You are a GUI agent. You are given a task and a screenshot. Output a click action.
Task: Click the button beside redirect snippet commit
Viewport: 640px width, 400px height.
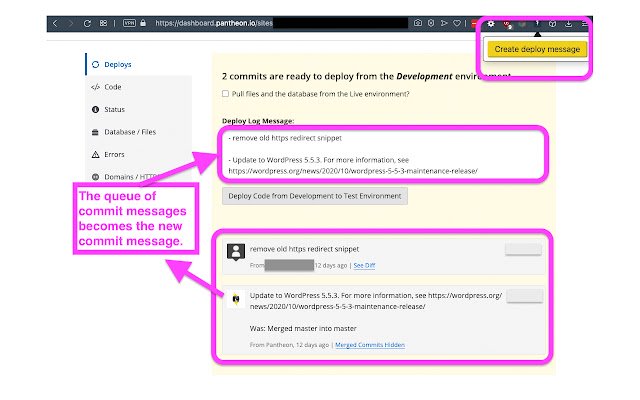pyautogui.click(x=523, y=249)
